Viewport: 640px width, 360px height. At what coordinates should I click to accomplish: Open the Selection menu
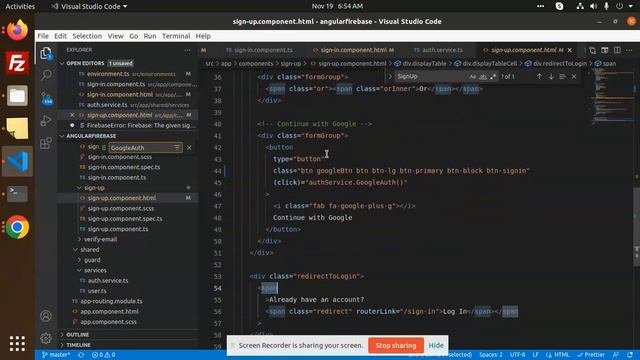pyautogui.click(x=87, y=36)
